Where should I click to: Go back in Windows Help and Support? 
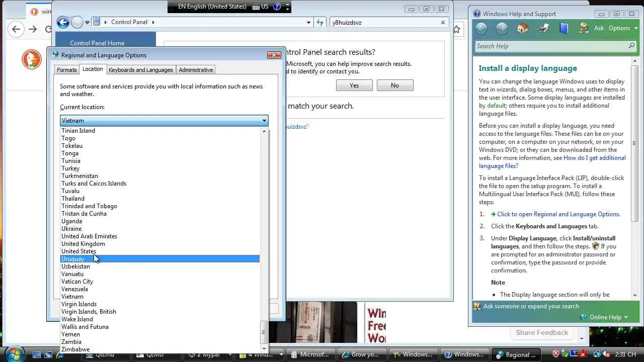[x=481, y=28]
